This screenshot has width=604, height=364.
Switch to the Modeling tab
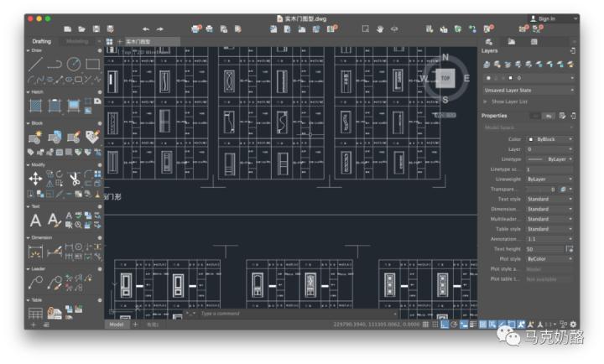[77, 41]
